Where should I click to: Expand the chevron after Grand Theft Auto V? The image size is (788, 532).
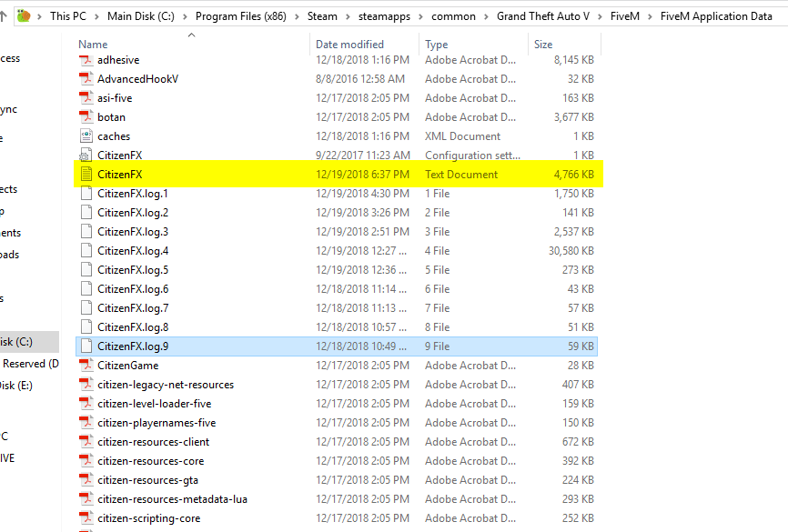pos(600,16)
